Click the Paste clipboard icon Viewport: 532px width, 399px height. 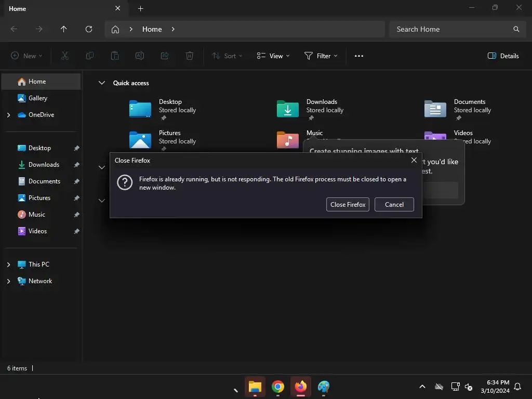115,56
